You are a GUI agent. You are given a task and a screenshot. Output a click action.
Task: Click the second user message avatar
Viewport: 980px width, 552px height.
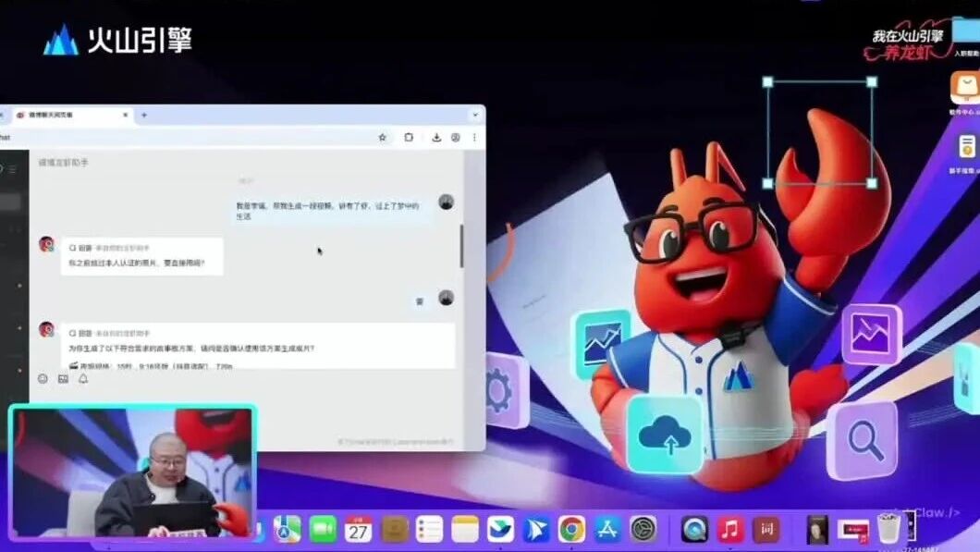point(447,298)
